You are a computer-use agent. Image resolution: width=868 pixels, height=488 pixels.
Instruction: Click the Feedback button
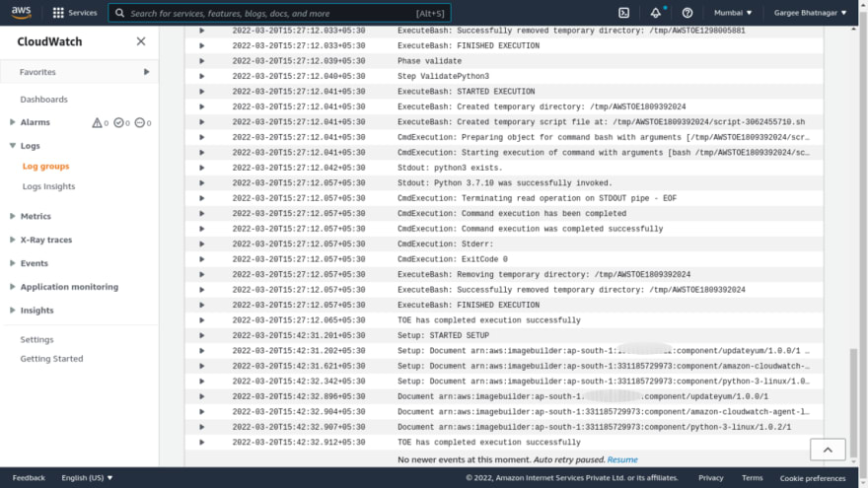click(x=29, y=477)
